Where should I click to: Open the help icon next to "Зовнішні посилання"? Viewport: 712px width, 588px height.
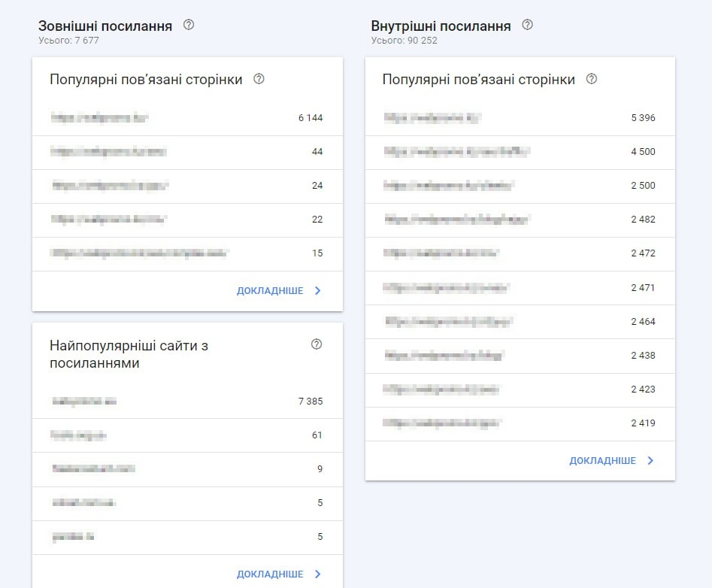pos(187,25)
